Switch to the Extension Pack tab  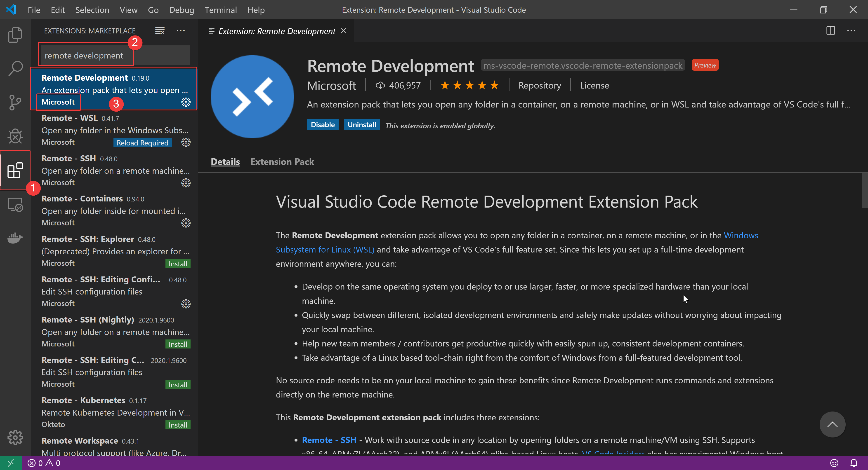282,162
